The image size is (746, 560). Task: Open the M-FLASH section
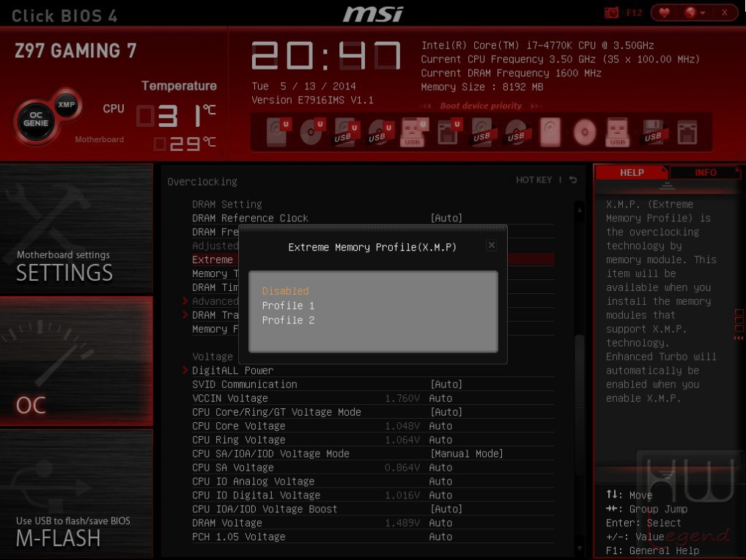[x=76, y=493]
